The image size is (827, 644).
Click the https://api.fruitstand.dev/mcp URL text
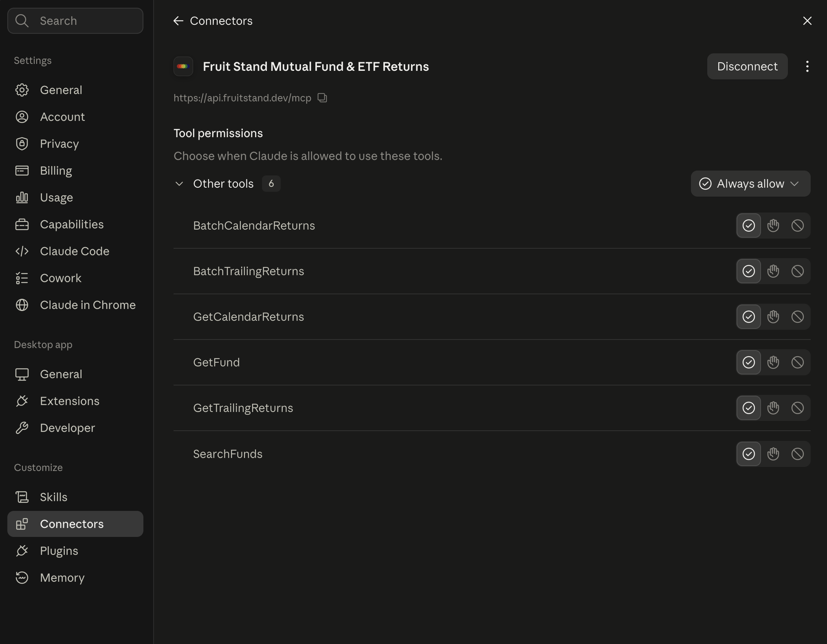click(242, 98)
